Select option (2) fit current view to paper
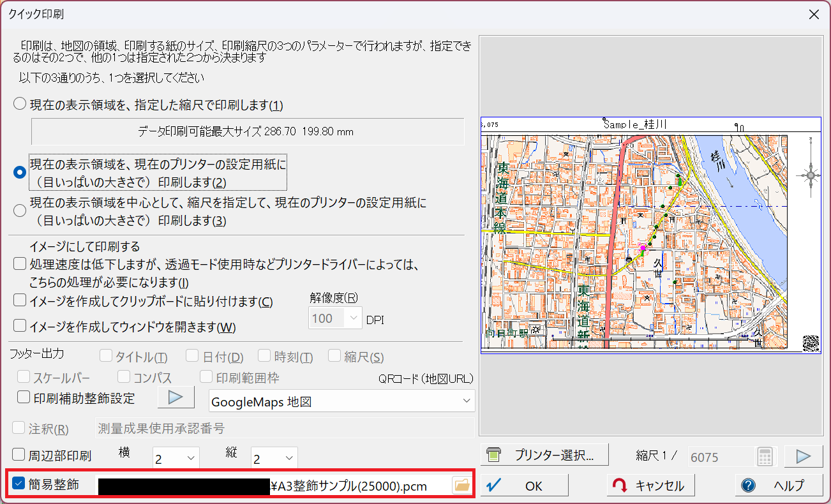831x504 pixels. point(20,172)
